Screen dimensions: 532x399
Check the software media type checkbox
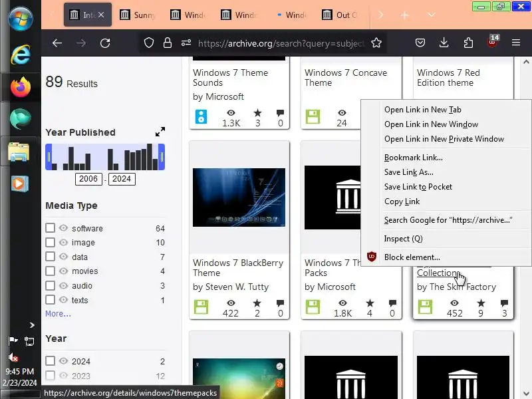[x=51, y=227]
